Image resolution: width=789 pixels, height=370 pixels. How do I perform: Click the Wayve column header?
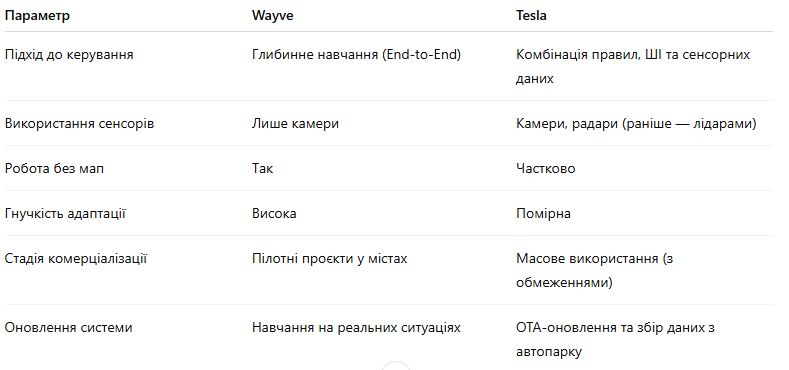[x=272, y=16]
